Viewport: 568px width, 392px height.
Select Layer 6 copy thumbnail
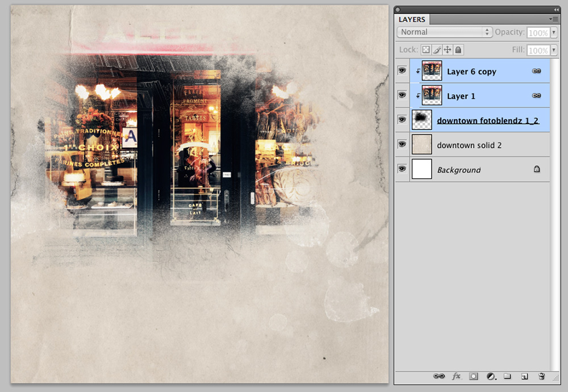click(432, 70)
